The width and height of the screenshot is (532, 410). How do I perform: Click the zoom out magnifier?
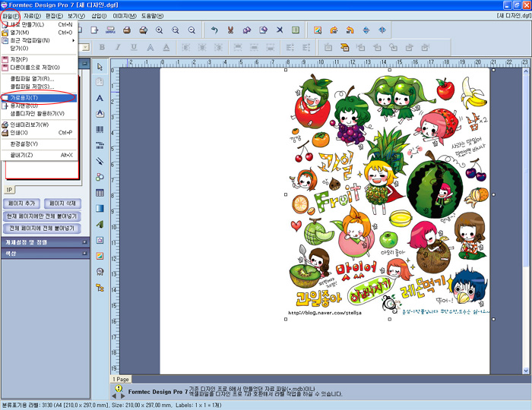click(192, 30)
